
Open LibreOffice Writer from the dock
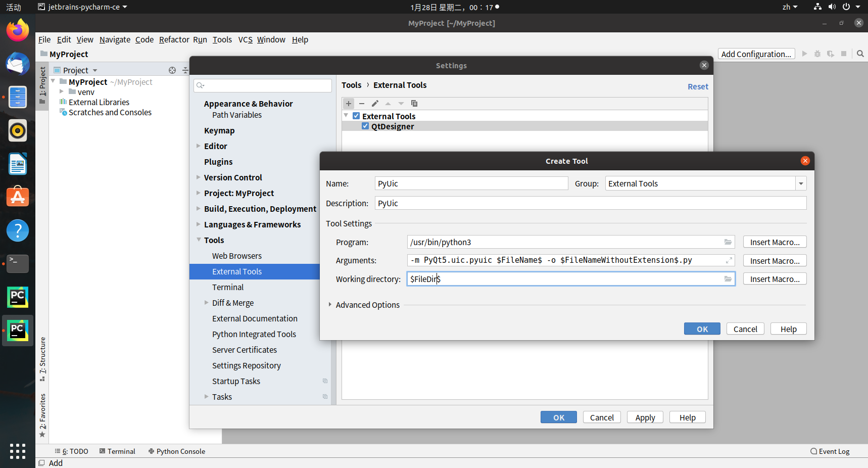pos(18,164)
